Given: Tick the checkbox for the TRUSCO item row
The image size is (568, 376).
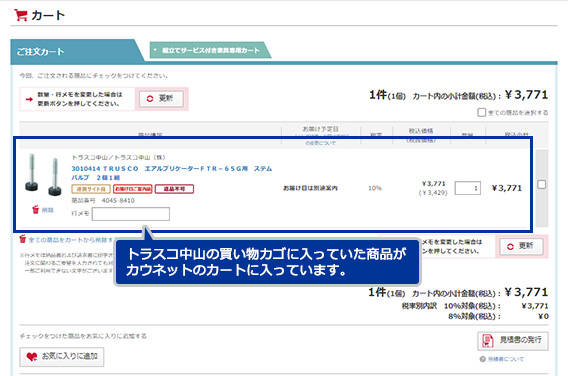Looking at the screenshot, I should point(542,184).
